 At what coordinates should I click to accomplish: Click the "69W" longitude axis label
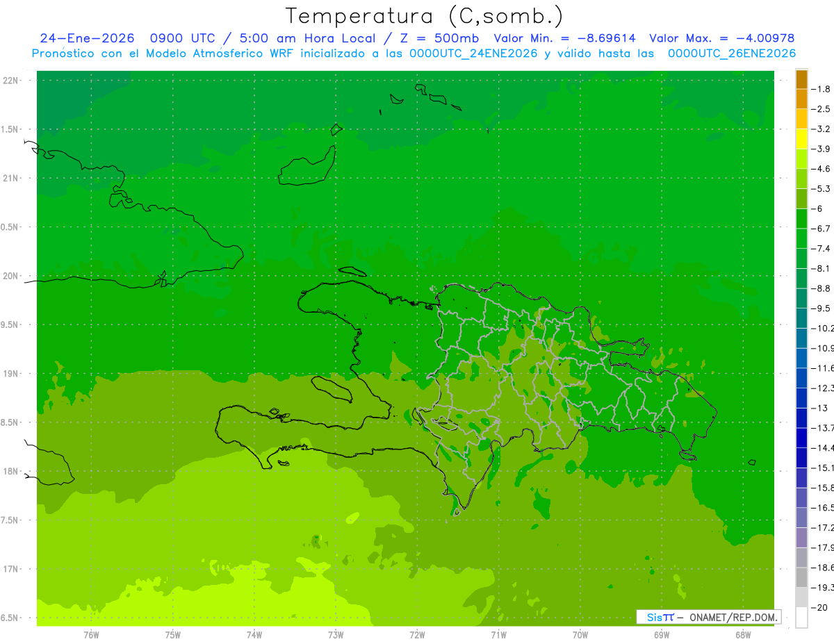662,635
